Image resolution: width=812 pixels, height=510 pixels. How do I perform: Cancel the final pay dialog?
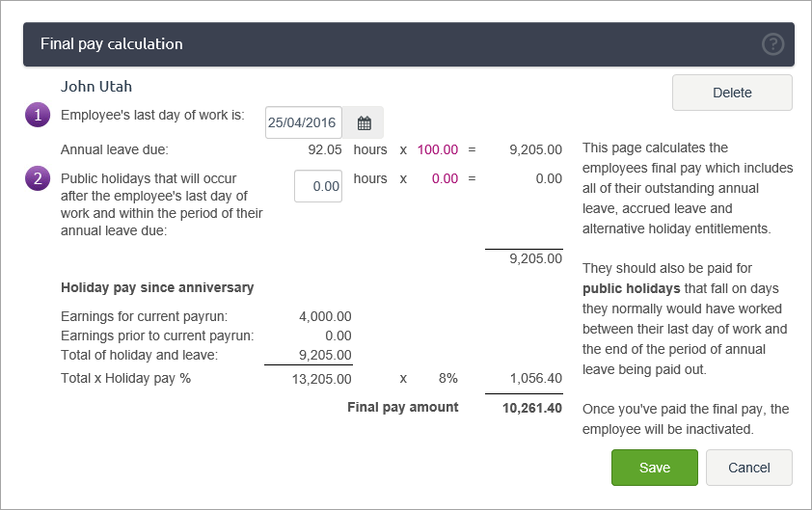click(748, 468)
